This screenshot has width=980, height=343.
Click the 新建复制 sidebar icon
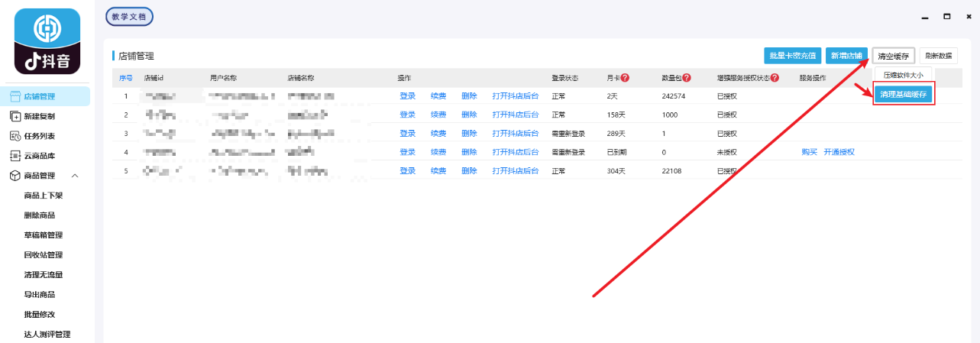coord(15,116)
